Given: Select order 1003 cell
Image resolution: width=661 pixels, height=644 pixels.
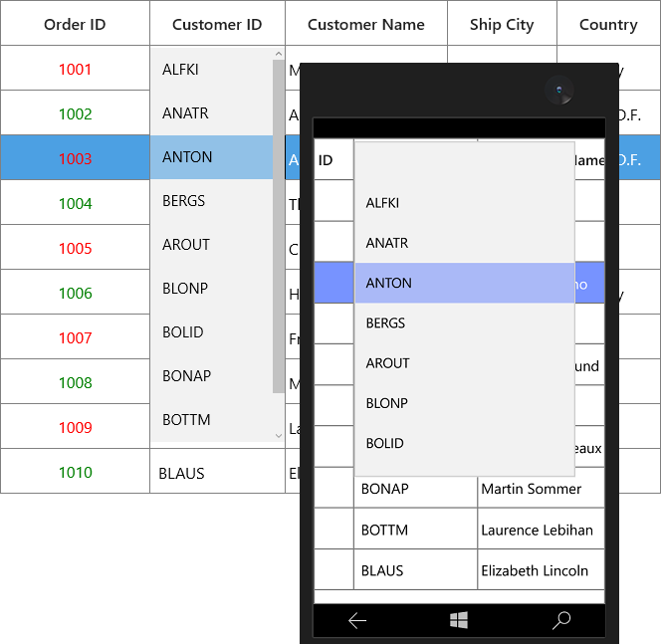Looking at the screenshot, I should (x=75, y=157).
